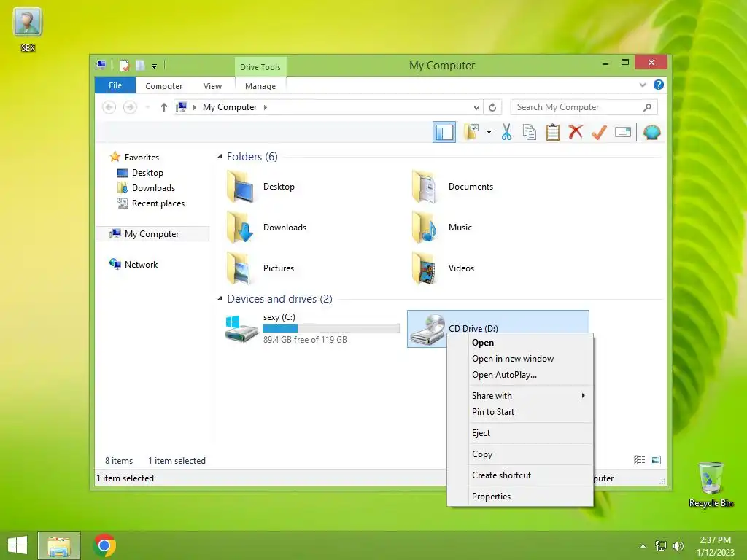Select the Desktop folder icon in Folders
This screenshot has height=560, width=747.
click(x=240, y=187)
